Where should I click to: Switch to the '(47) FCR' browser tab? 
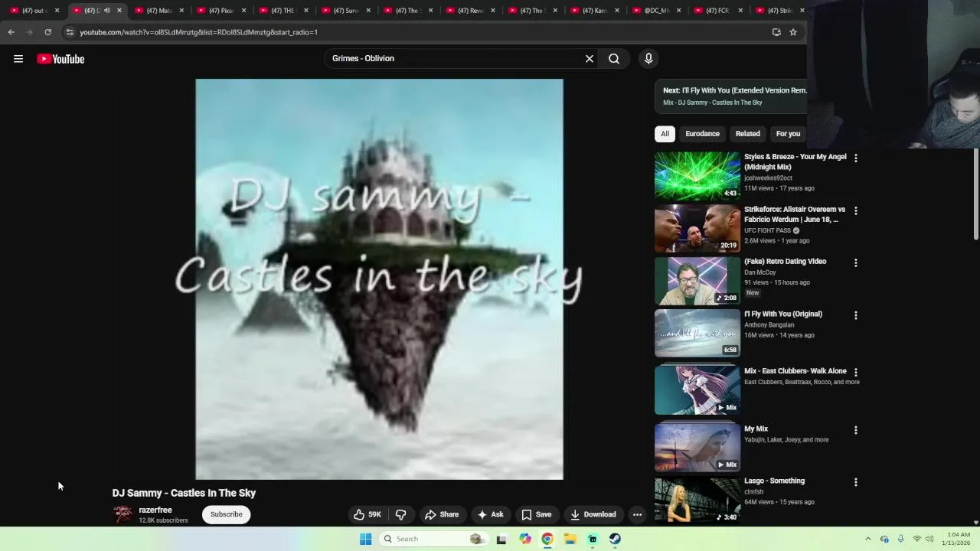(x=718, y=11)
